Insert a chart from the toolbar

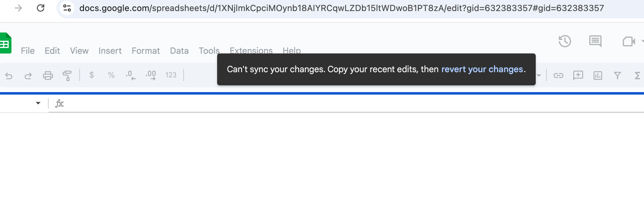coord(598,76)
